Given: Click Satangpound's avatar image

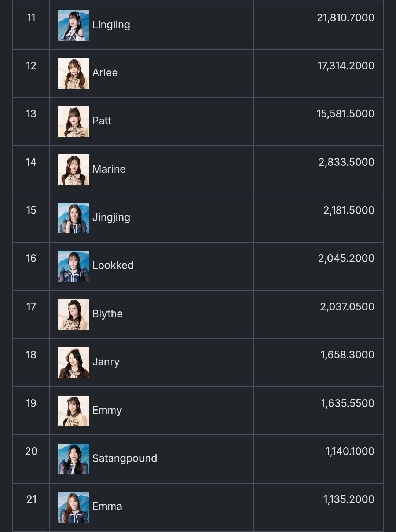Looking at the screenshot, I should (x=74, y=459).
